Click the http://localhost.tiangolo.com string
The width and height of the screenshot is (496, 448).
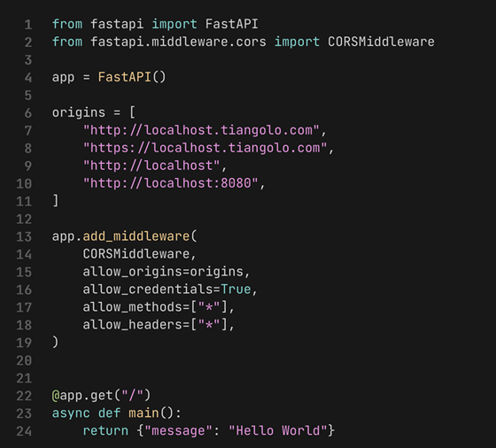click(201, 130)
